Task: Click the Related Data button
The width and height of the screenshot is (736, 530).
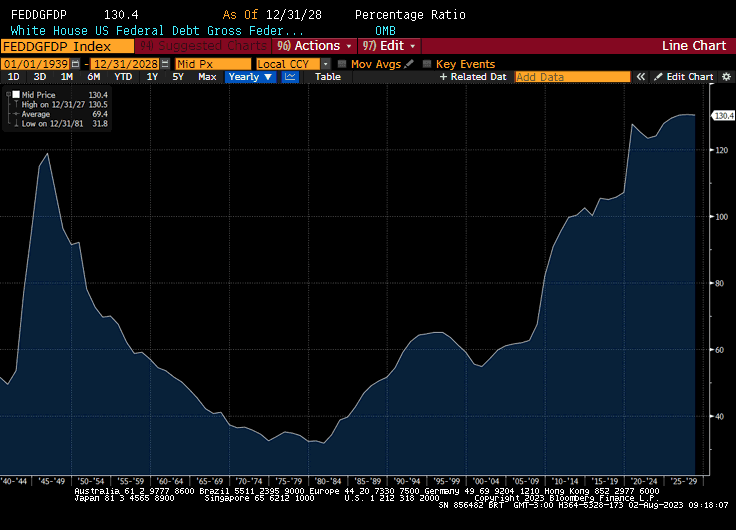Action: [473, 77]
